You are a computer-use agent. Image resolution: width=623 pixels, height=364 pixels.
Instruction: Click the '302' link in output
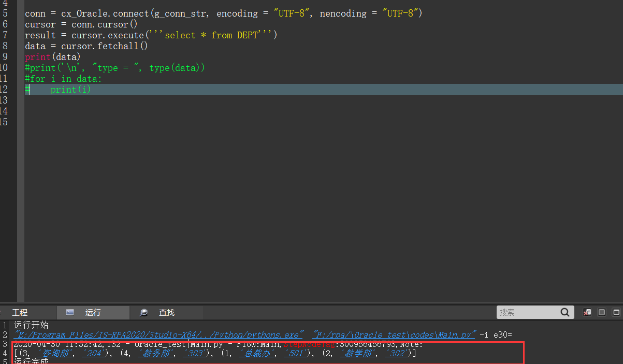(396, 354)
